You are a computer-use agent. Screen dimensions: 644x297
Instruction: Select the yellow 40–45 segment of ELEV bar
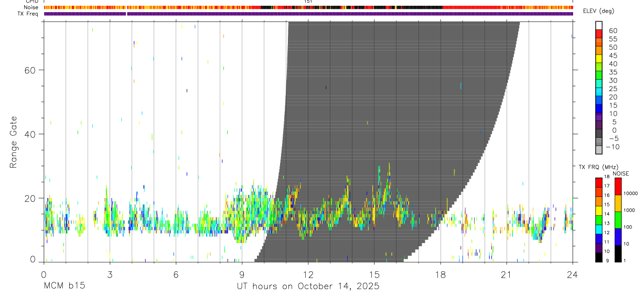(x=599, y=59)
